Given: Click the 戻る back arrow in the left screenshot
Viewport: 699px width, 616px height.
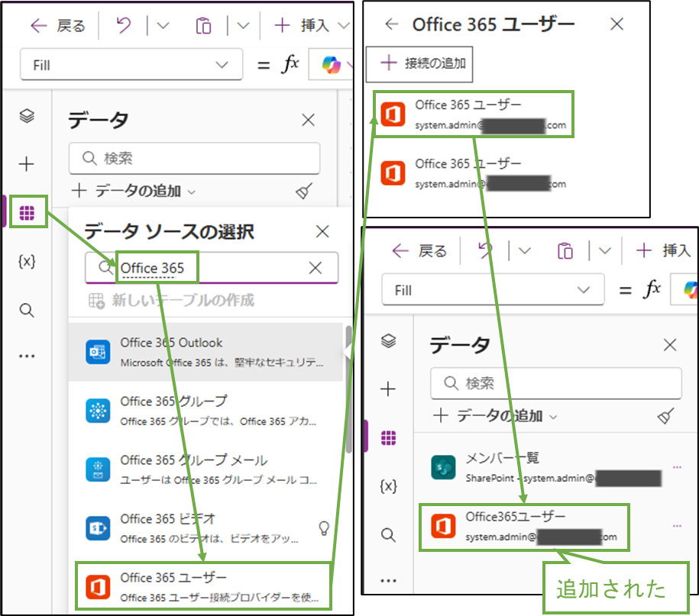Looking at the screenshot, I should [x=39, y=26].
